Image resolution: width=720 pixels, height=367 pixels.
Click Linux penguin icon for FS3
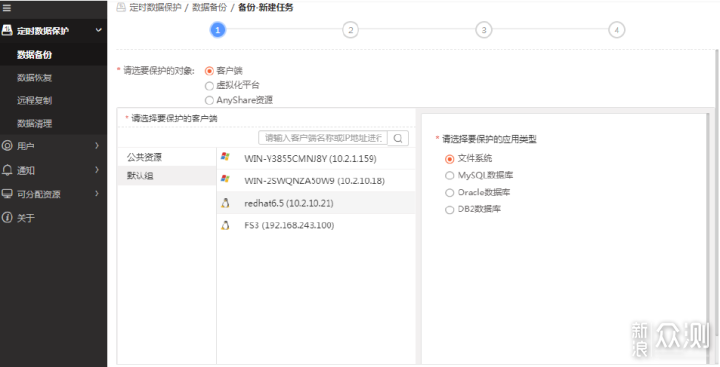pyautogui.click(x=225, y=225)
